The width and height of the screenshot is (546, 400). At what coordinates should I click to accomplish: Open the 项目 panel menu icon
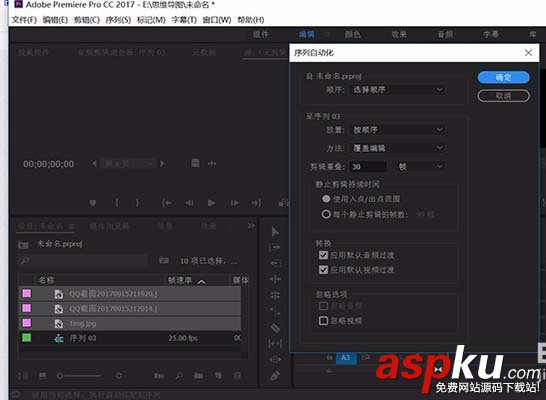(71, 226)
